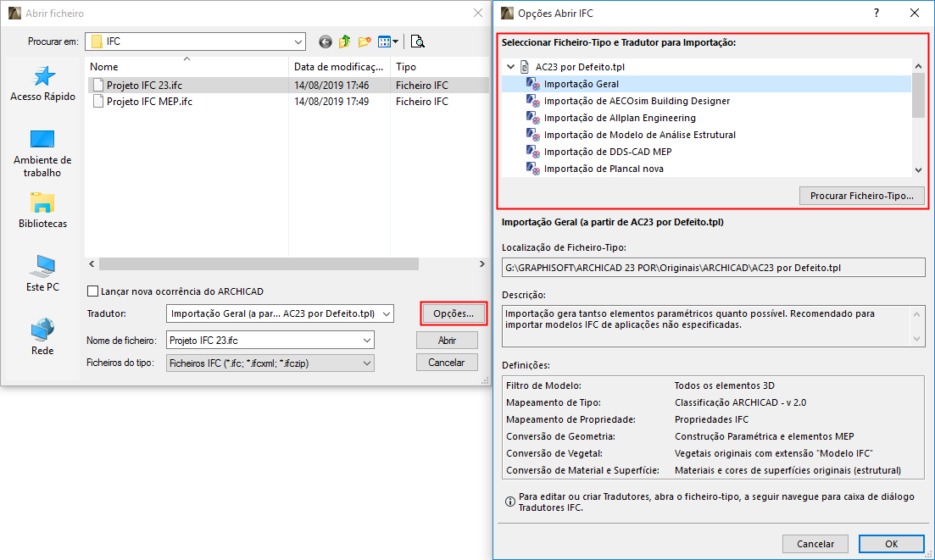
Task: Click Cancelar in Opções Abrir IFC dialog
Action: coord(815,544)
